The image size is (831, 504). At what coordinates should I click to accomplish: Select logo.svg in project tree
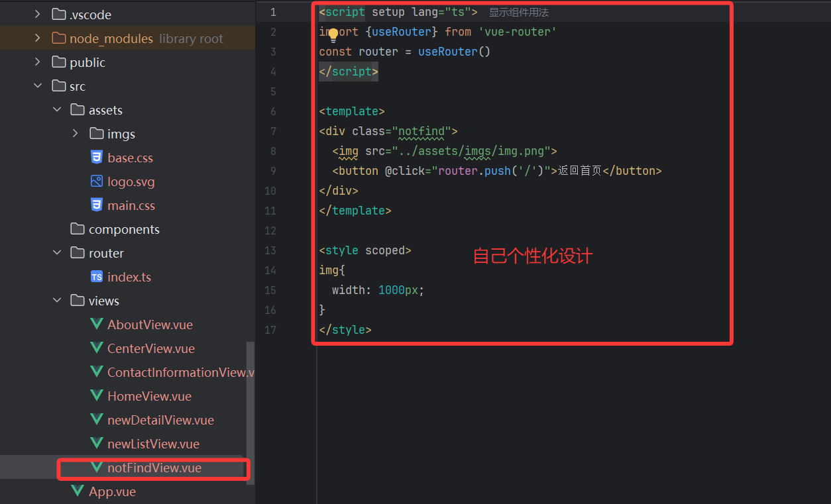(x=131, y=181)
